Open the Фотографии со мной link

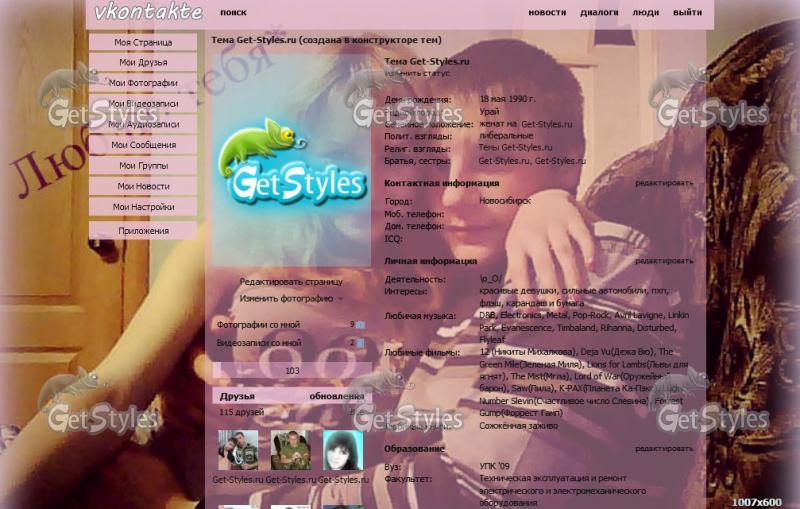pyautogui.click(x=258, y=325)
